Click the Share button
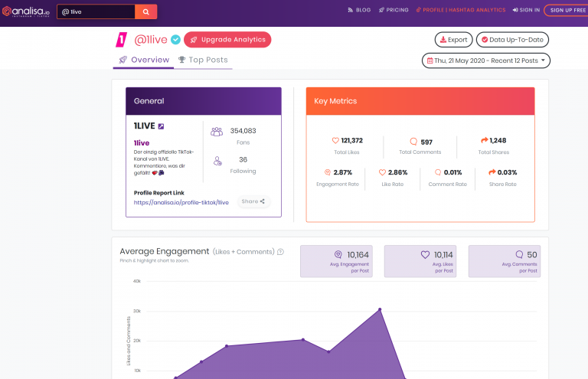The height and width of the screenshot is (379, 588). (x=253, y=201)
